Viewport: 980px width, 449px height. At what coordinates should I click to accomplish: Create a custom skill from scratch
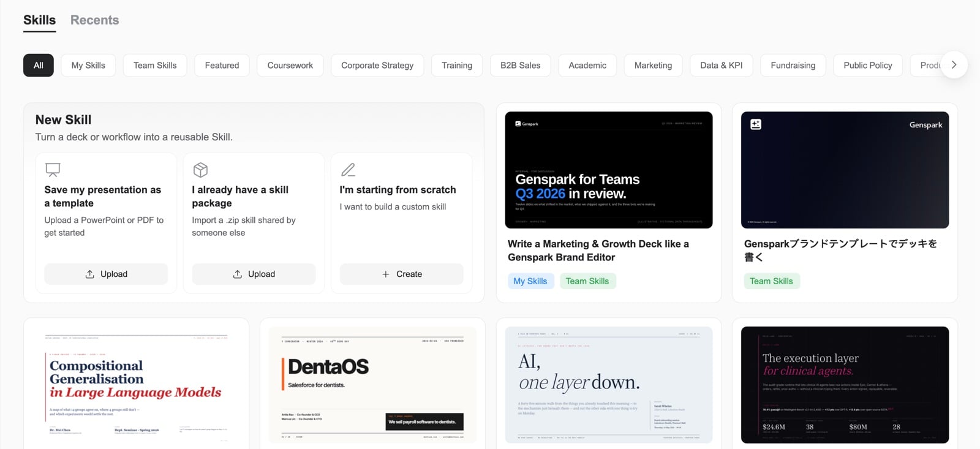[402, 274]
